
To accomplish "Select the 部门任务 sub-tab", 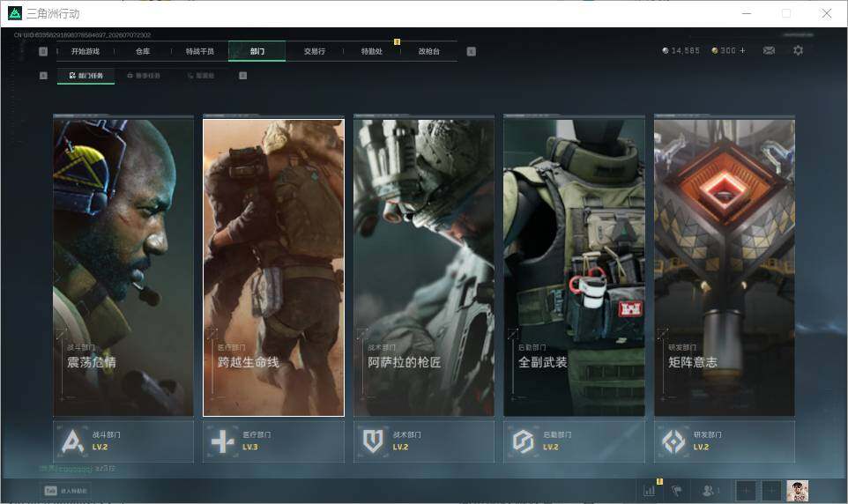I will pyautogui.click(x=86, y=76).
